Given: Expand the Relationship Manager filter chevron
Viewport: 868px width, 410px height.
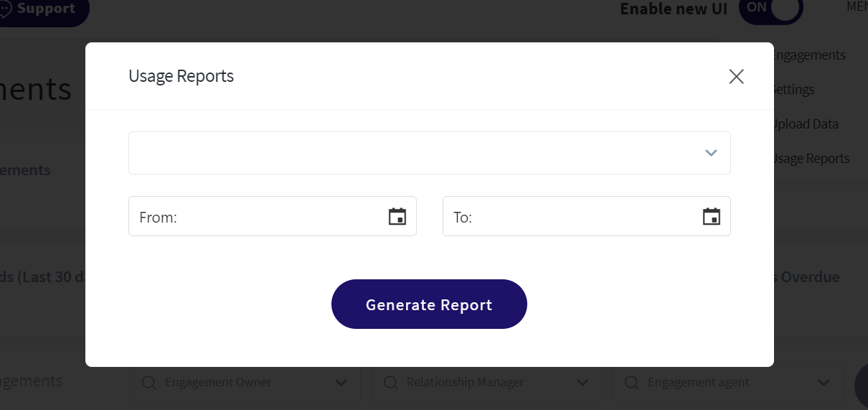Looking at the screenshot, I should tap(582, 383).
